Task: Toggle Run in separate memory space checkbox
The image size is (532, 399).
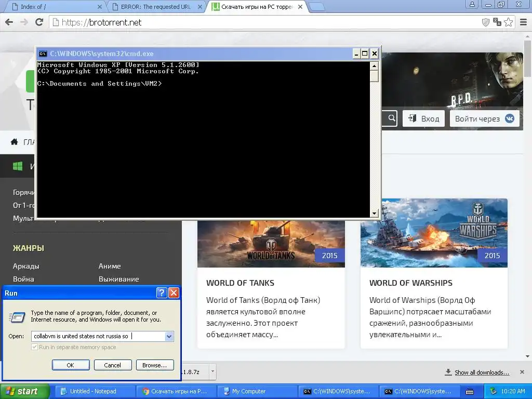Action: tap(34, 347)
